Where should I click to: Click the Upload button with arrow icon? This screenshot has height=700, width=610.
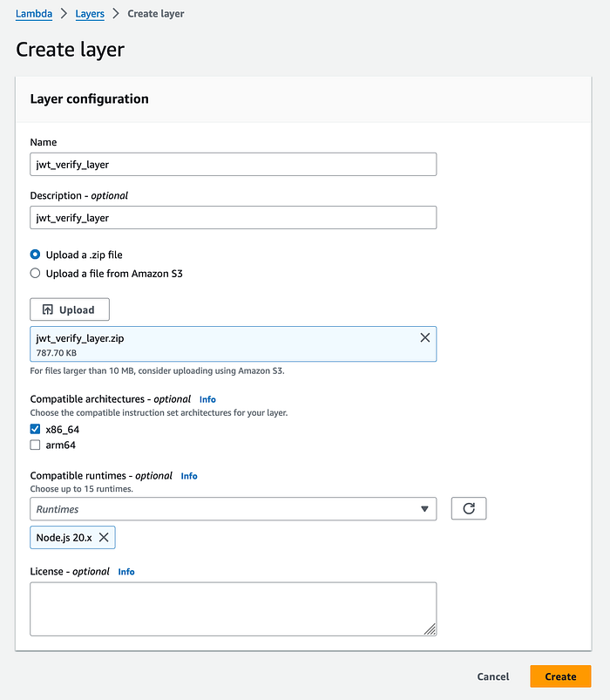click(70, 309)
